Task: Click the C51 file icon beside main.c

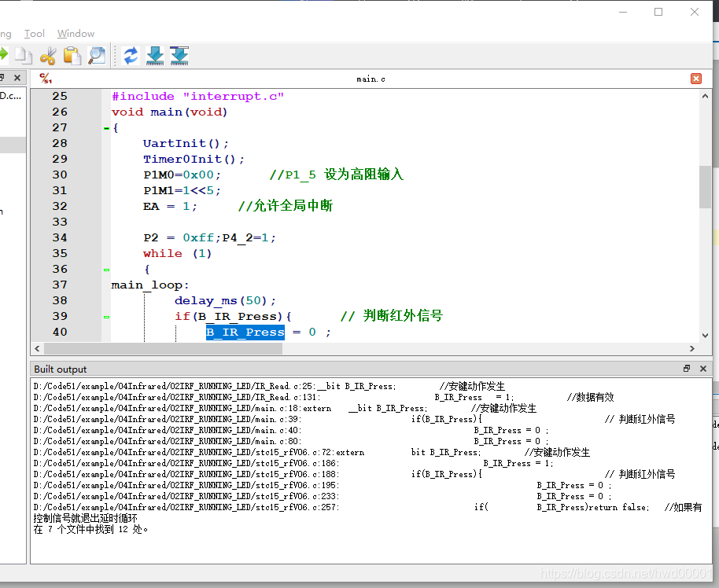Action: pyautogui.click(x=46, y=79)
